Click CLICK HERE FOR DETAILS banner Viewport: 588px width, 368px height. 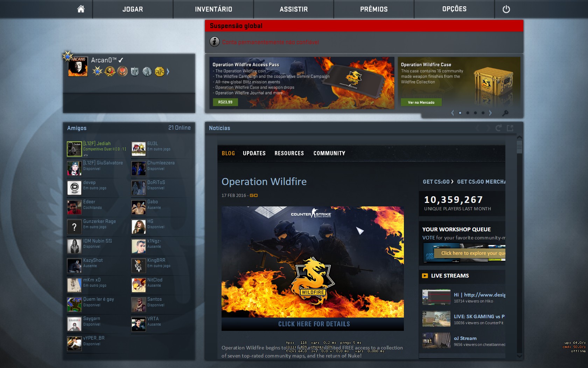[x=313, y=324]
